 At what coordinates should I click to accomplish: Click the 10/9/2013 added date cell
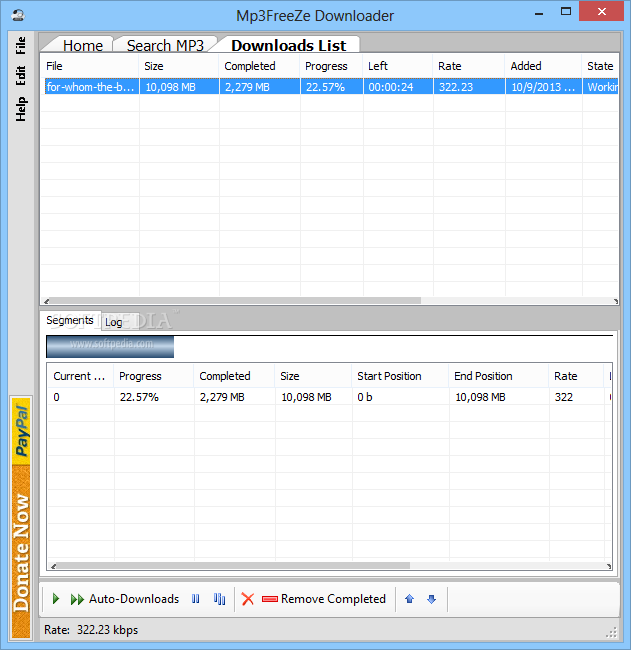543,87
